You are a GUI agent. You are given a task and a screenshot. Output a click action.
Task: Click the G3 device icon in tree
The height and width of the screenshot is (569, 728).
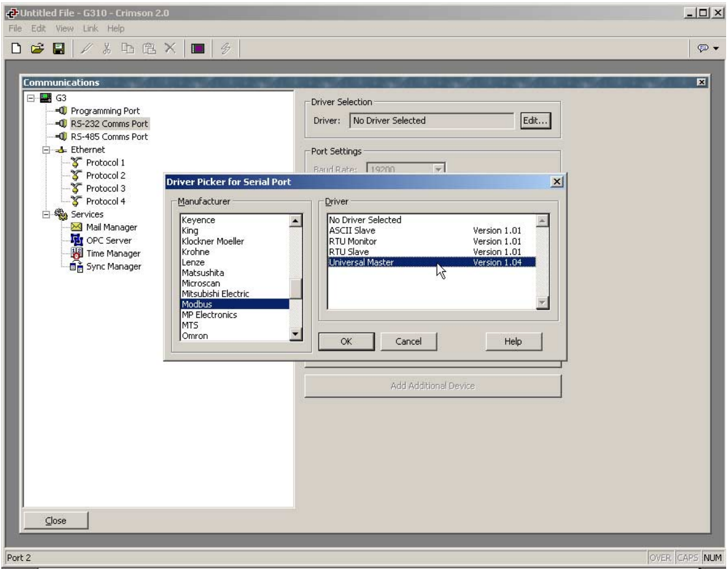45,98
